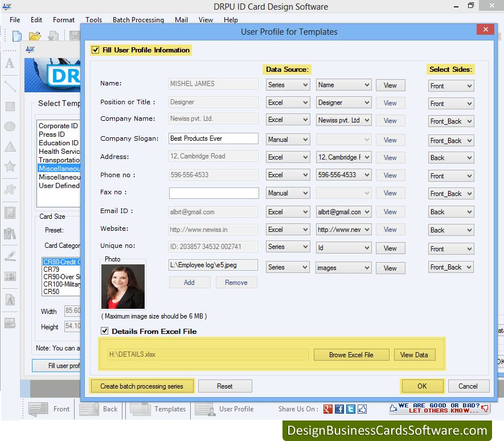This screenshot has height=441, width=504.
Task: Click the Reset button
Action: click(x=225, y=386)
